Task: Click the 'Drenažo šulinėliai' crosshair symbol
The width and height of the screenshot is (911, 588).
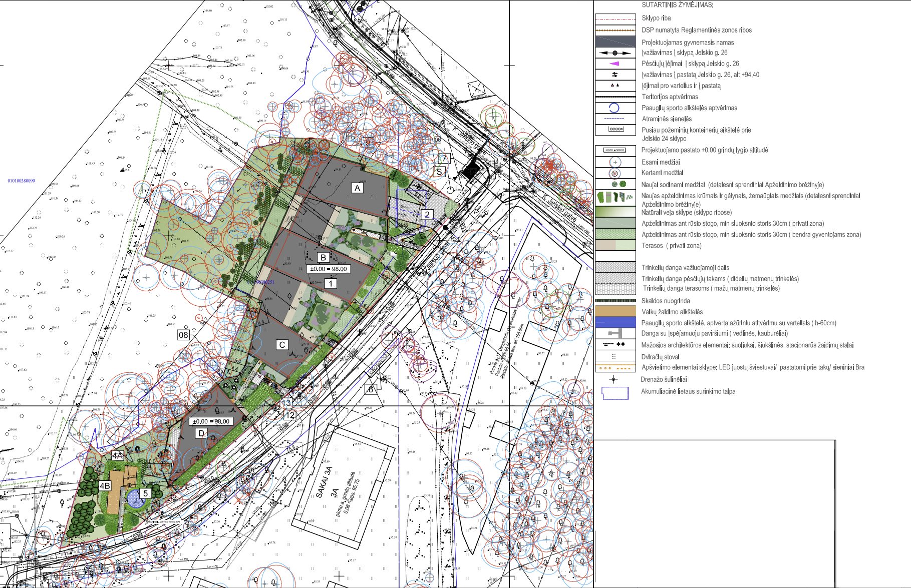Action: (x=613, y=379)
